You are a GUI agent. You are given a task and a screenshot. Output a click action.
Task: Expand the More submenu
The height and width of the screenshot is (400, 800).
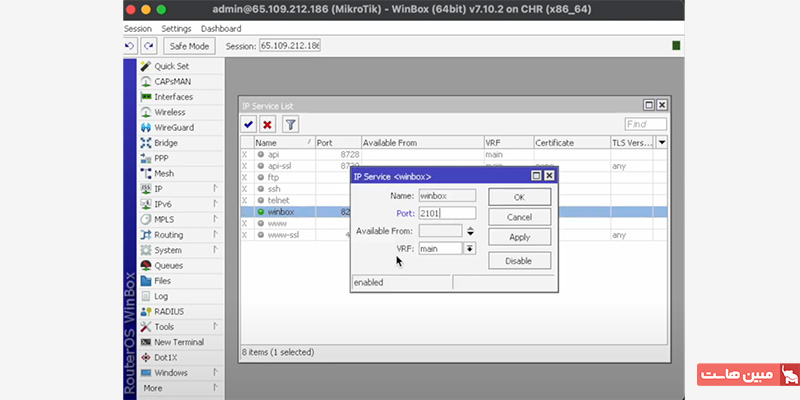point(181,388)
